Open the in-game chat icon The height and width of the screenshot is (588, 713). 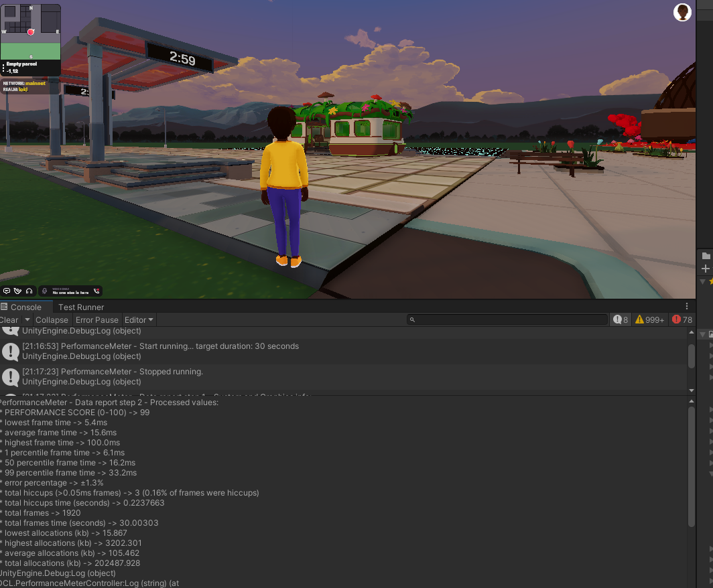[x=7, y=291]
